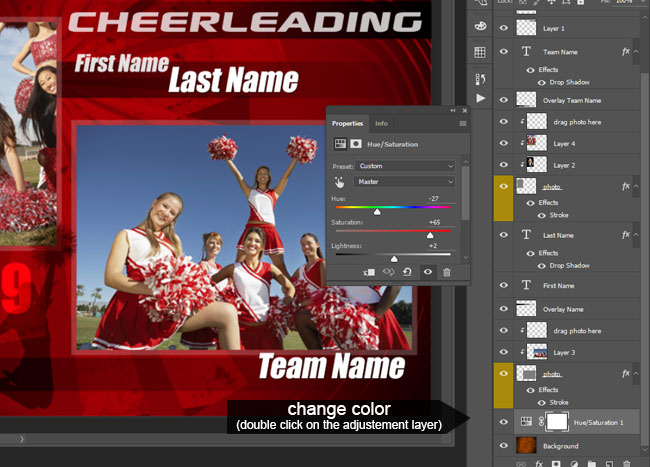Collapse effects of Last Name layer
650x467 pixels.
[636, 235]
